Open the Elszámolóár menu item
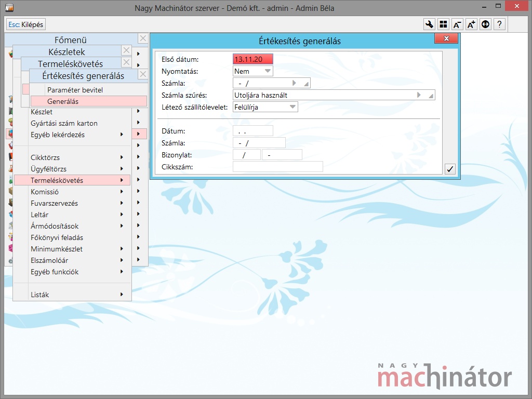 (72, 260)
